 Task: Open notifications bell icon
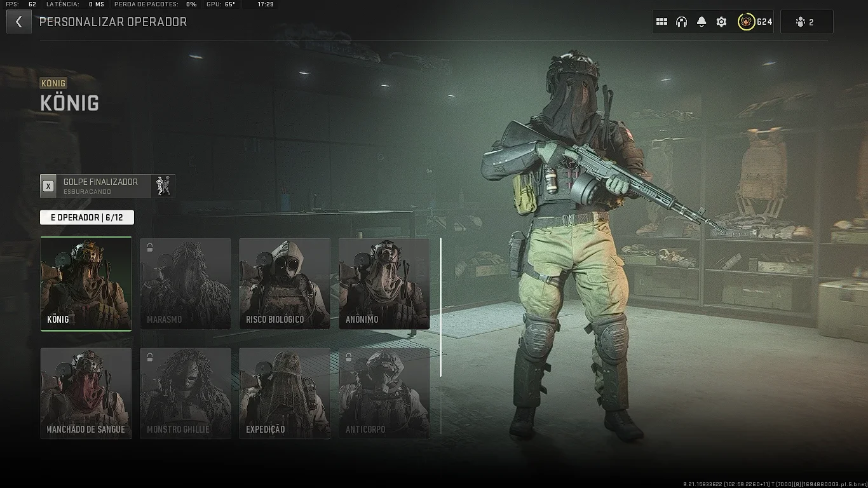coord(702,22)
